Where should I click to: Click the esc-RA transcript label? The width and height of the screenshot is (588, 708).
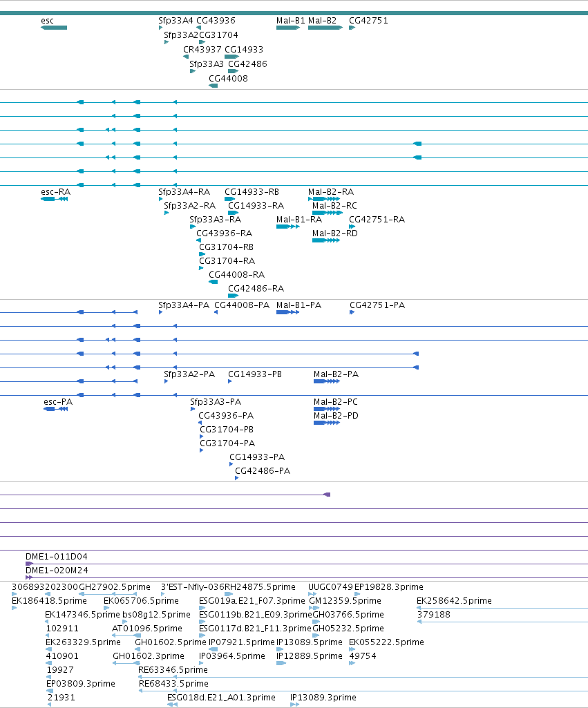pos(55,192)
